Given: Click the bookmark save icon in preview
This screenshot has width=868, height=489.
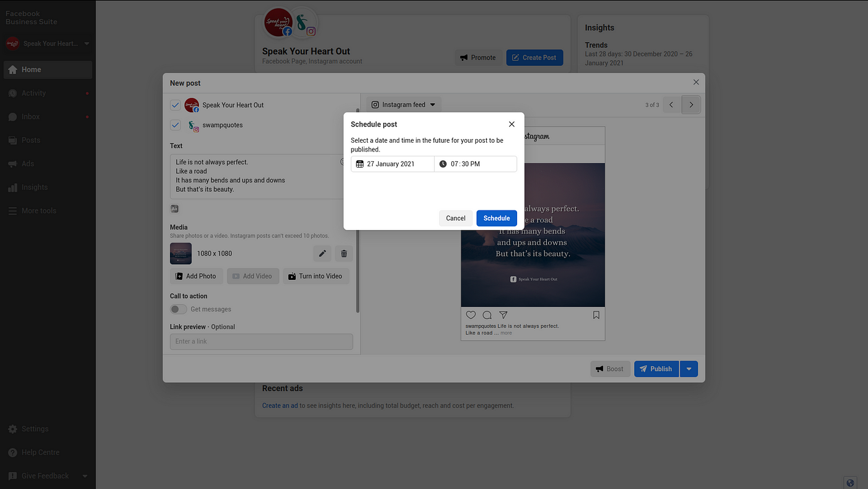Looking at the screenshot, I should tap(596, 315).
